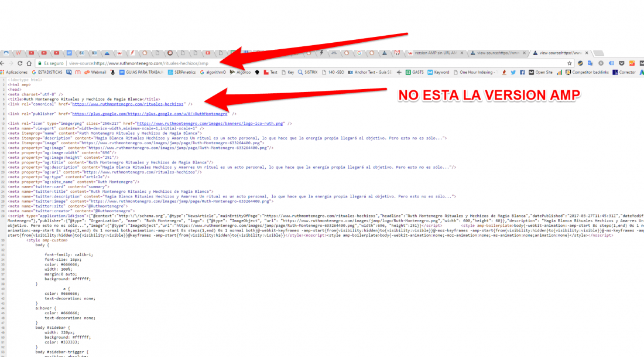Open the algorithmO bookmark
The image size is (644, 357).
tap(213, 72)
